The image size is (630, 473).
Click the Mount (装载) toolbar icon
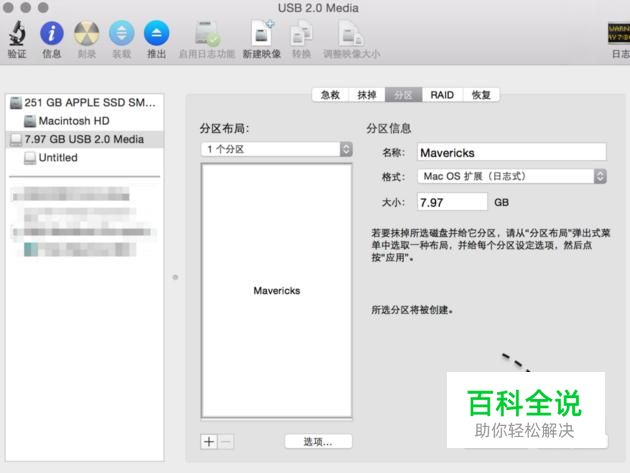coord(122,33)
